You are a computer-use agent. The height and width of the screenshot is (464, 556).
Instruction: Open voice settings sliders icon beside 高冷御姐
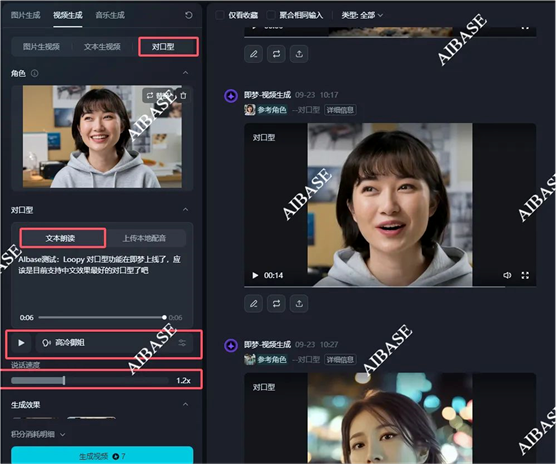pos(182,343)
